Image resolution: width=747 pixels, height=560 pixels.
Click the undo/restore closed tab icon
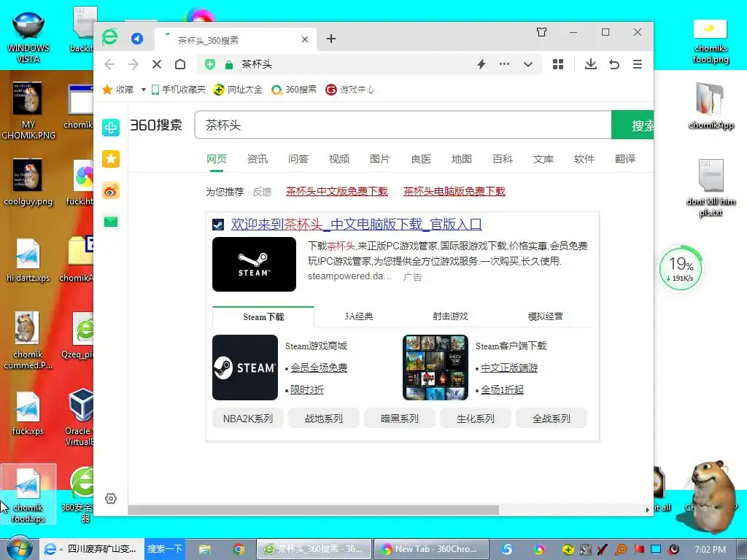click(614, 64)
